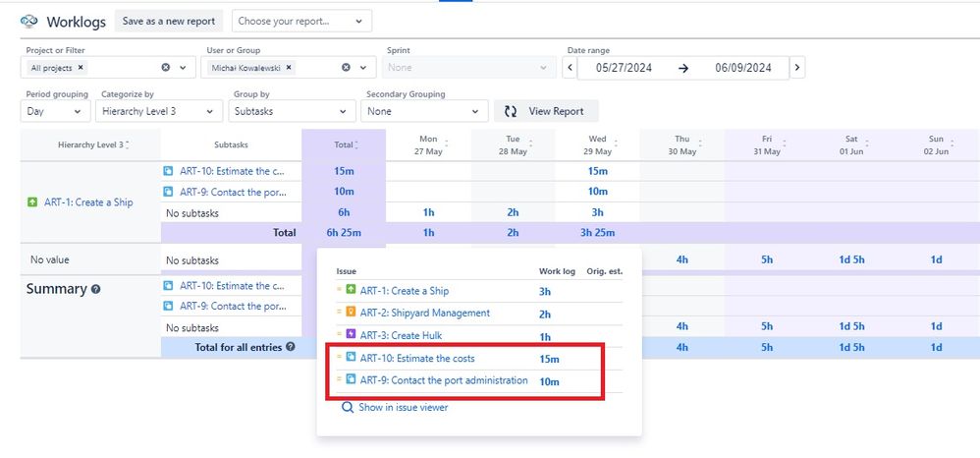Click the 3h work log for ART-1

(545, 292)
